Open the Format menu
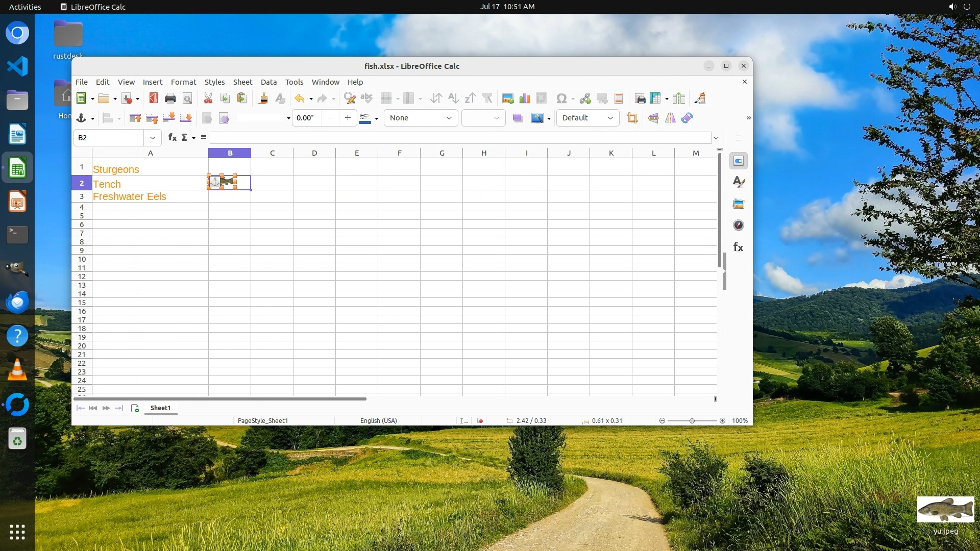 (x=183, y=82)
